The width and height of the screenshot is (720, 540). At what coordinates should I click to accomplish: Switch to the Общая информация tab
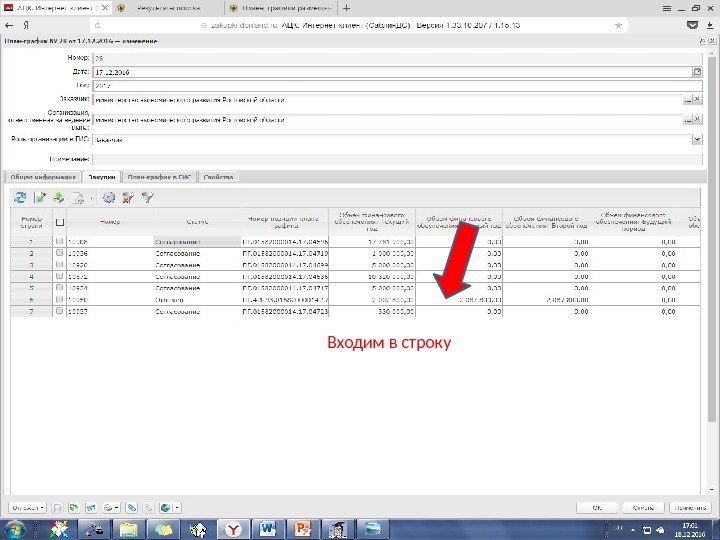(42, 177)
